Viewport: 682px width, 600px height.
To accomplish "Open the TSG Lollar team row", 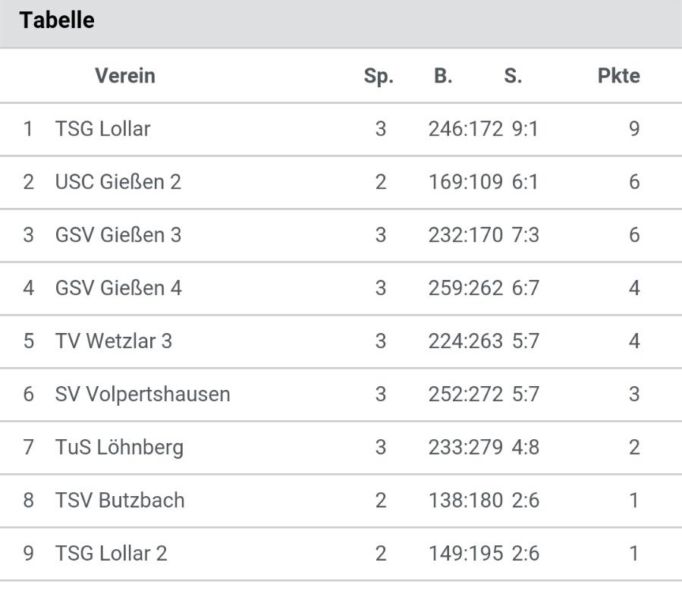I will [x=341, y=129].
